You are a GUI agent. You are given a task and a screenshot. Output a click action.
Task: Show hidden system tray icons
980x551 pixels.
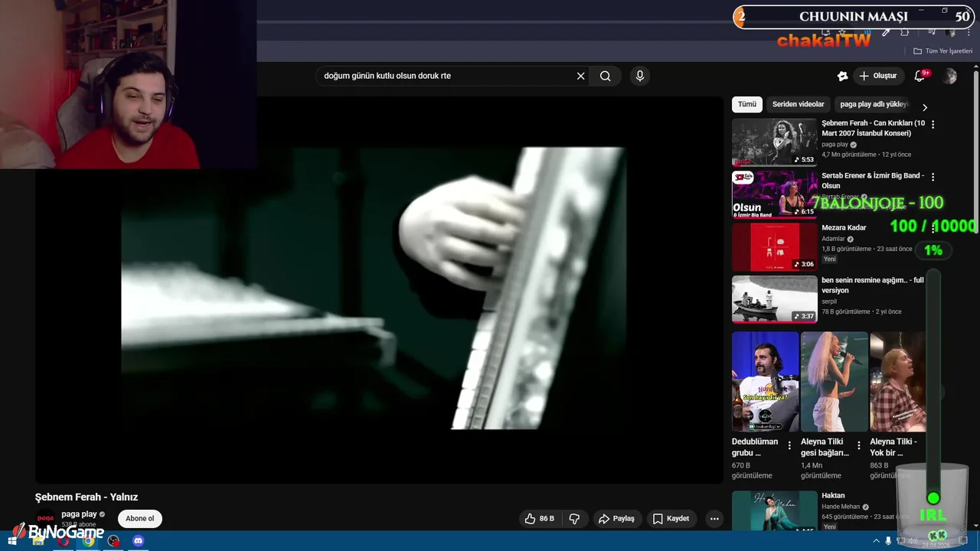[877, 541]
